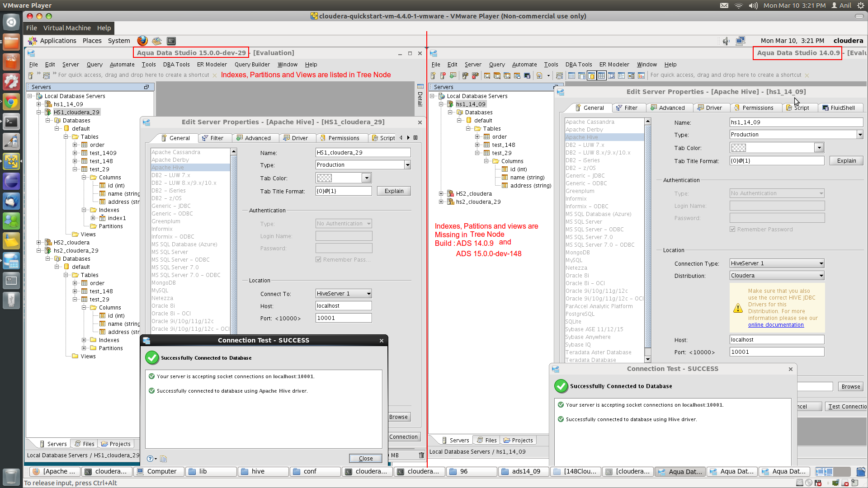This screenshot has width=868, height=488.
Task: Open the online documentation link
Action: click(776, 325)
